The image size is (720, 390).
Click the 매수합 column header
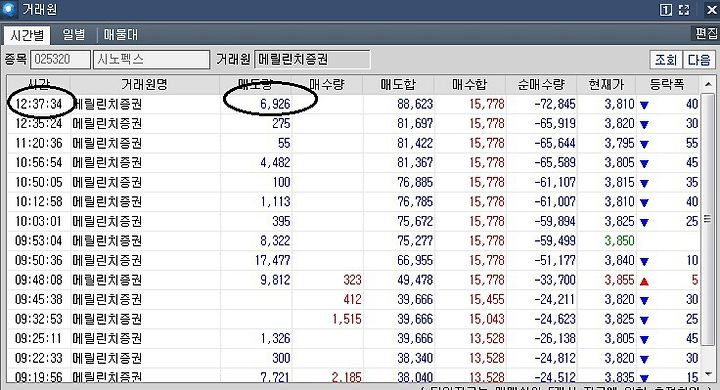click(x=469, y=85)
